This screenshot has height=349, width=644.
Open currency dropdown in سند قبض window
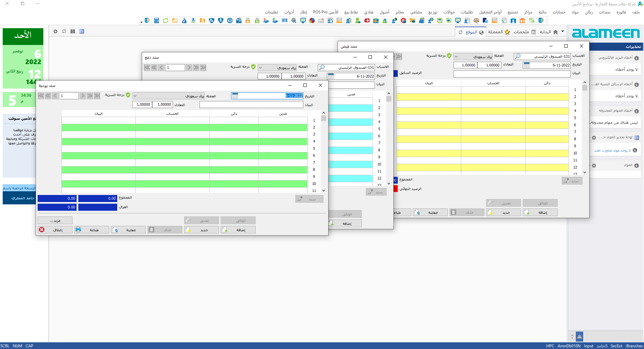(456, 56)
